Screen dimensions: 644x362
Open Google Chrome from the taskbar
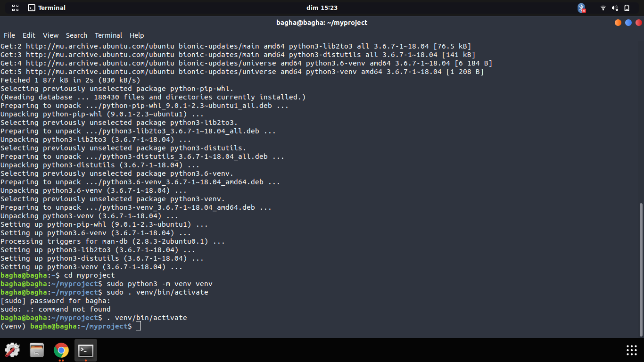[x=61, y=350]
